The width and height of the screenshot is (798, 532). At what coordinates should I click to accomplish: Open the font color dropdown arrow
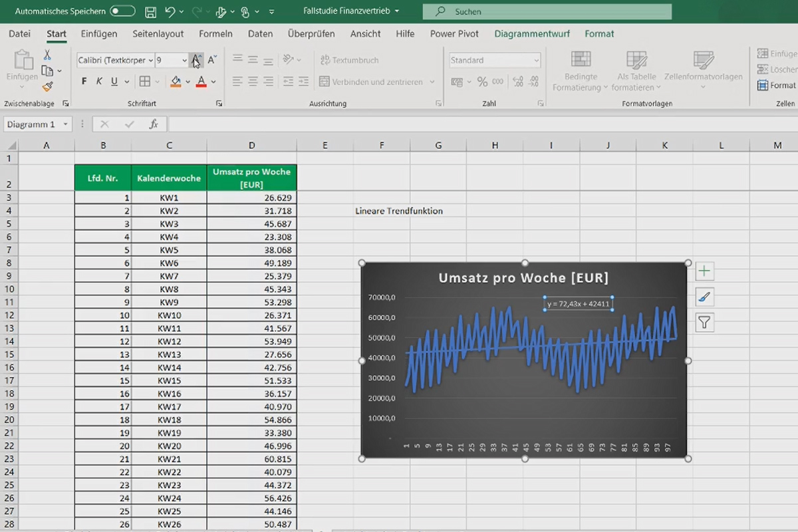(213, 82)
